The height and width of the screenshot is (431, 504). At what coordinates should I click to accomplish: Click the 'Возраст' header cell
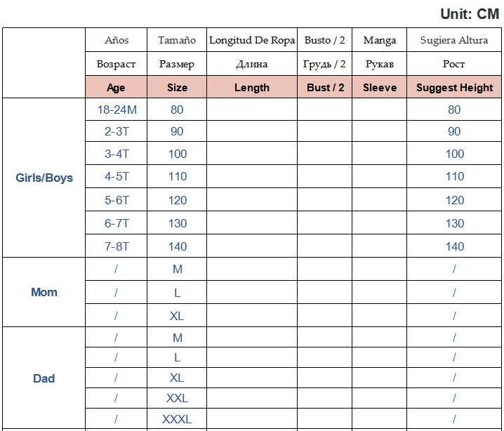click(x=116, y=64)
